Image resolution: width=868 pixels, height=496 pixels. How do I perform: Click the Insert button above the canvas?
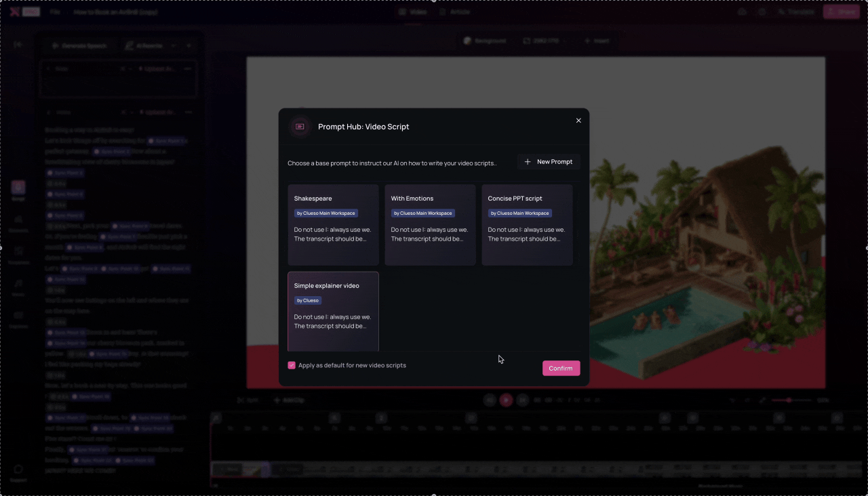click(x=597, y=41)
